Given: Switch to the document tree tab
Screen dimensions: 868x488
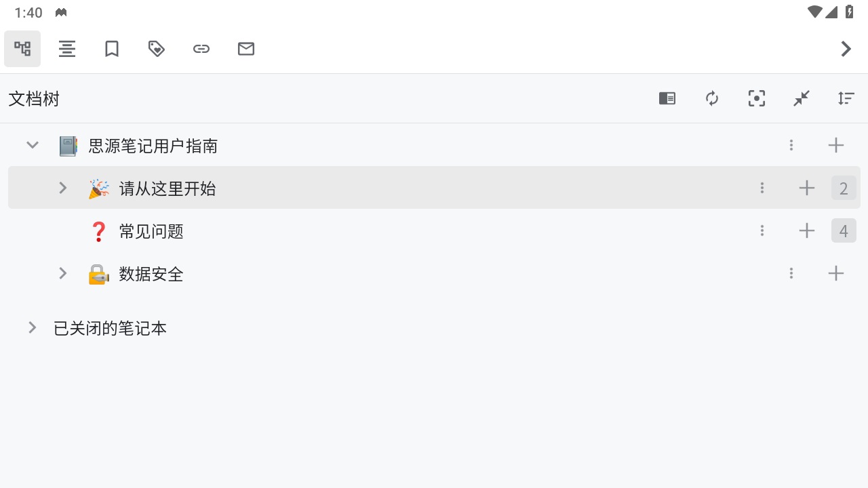Looking at the screenshot, I should [22, 49].
